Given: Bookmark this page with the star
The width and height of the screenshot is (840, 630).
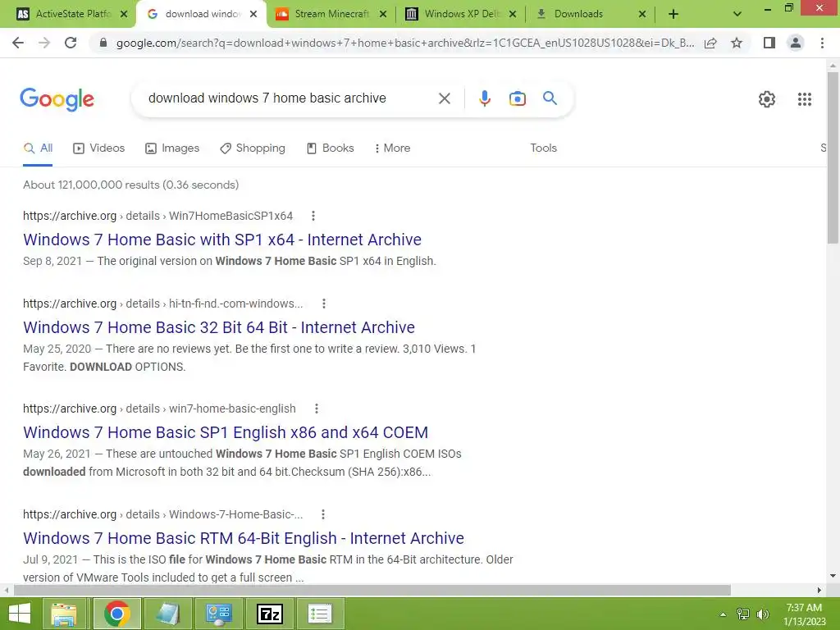Looking at the screenshot, I should click(737, 43).
